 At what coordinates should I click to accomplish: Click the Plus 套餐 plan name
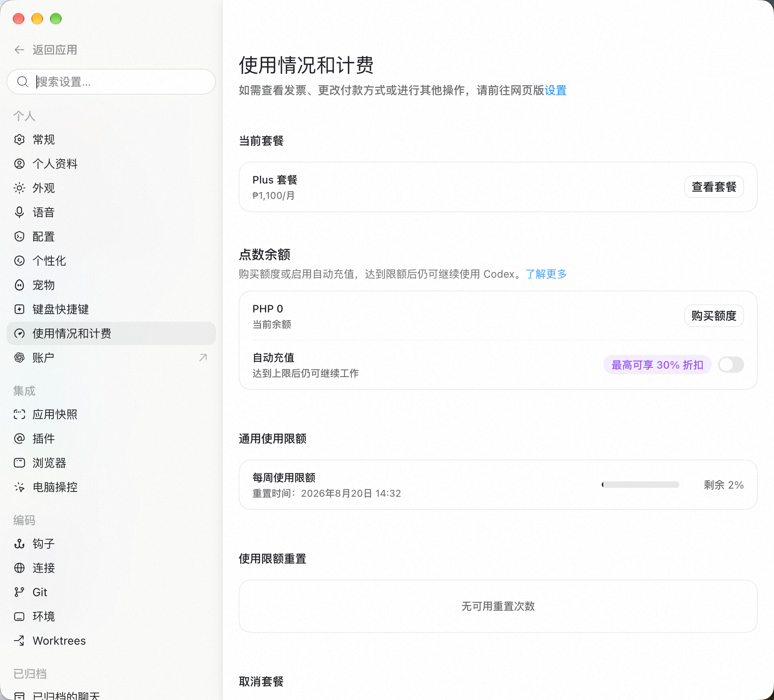pyautogui.click(x=275, y=180)
